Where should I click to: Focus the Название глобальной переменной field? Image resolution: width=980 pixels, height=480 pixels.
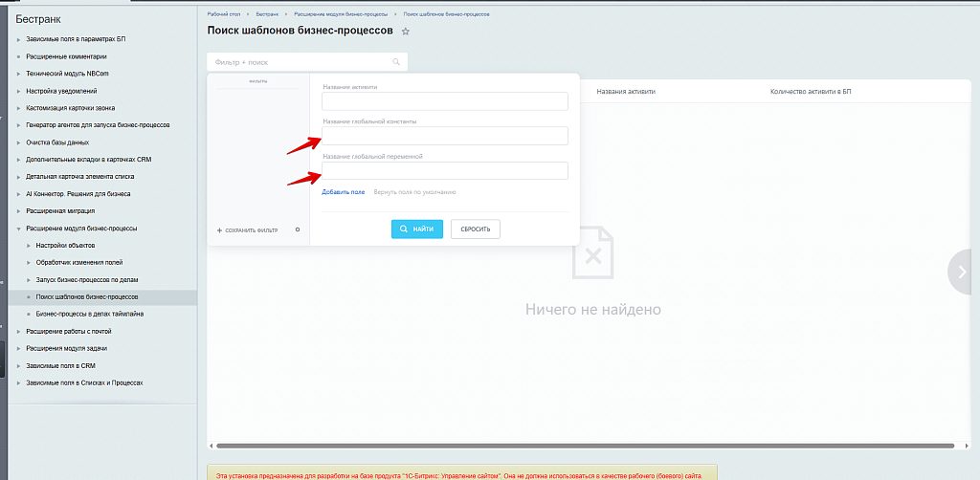(445, 171)
